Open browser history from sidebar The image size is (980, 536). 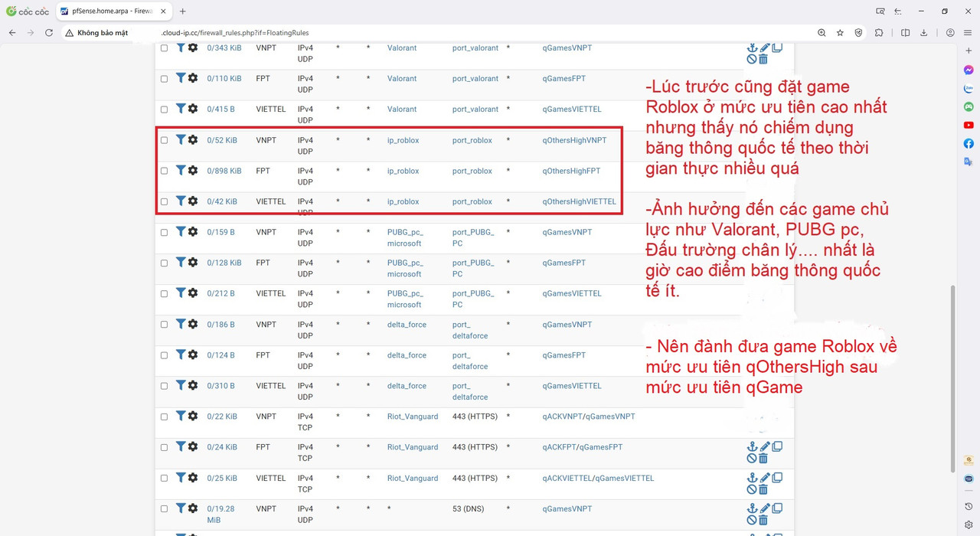point(969,507)
